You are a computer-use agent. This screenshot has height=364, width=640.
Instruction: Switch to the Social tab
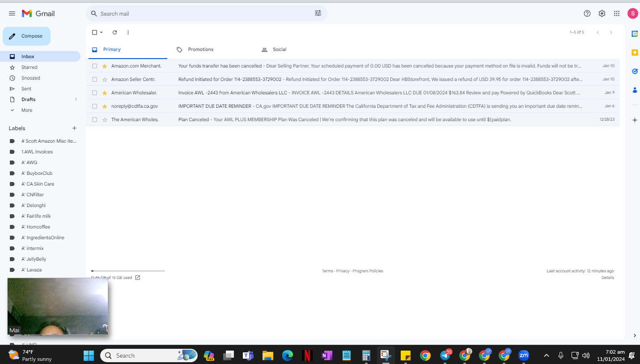tap(274, 50)
